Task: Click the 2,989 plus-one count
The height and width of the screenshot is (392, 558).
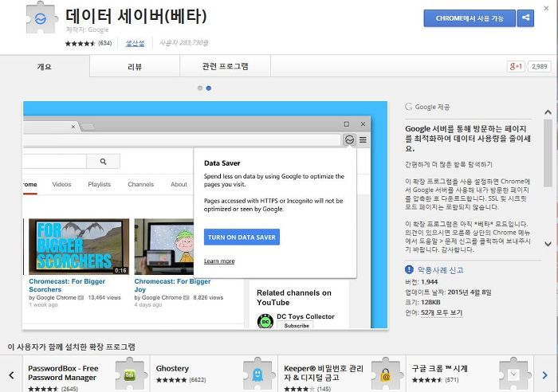Action: tap(539, 66)
